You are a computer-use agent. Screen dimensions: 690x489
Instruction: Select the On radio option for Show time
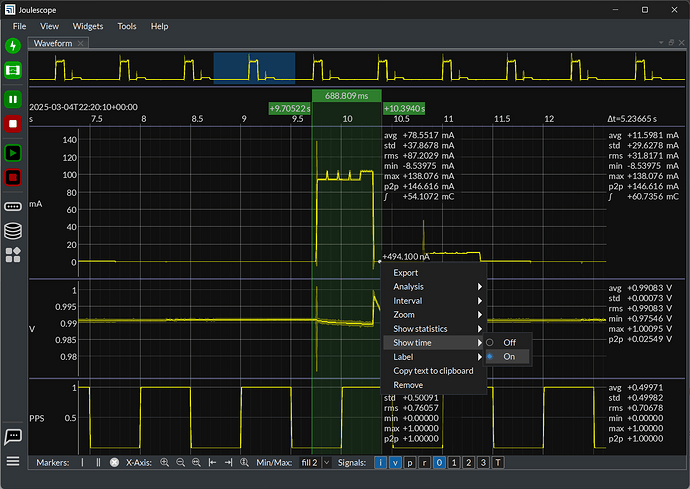click(508, 357)
